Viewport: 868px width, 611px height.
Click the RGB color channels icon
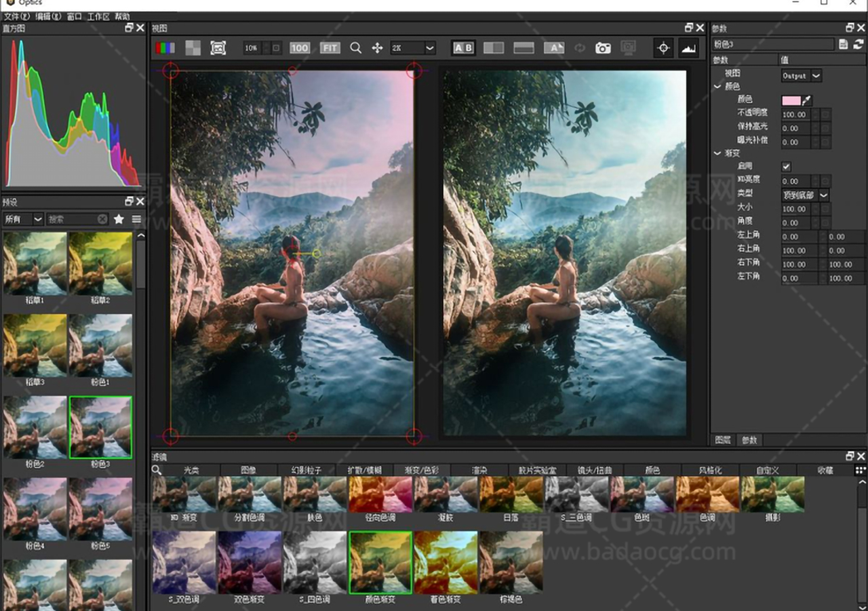coord(165,48)
